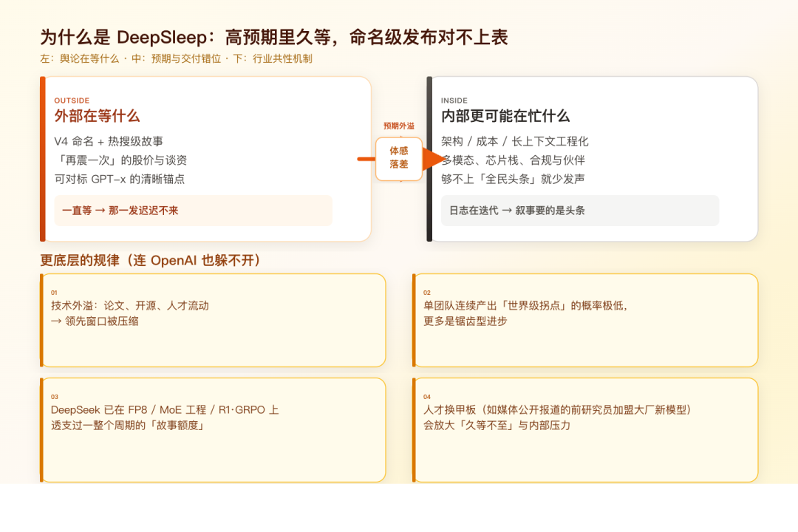Image resolution: width=798 pixels, height=532 pixels.
Task: Select the 一直等 → 那一发迟迟不来 pill
Action: pos(193,211)
